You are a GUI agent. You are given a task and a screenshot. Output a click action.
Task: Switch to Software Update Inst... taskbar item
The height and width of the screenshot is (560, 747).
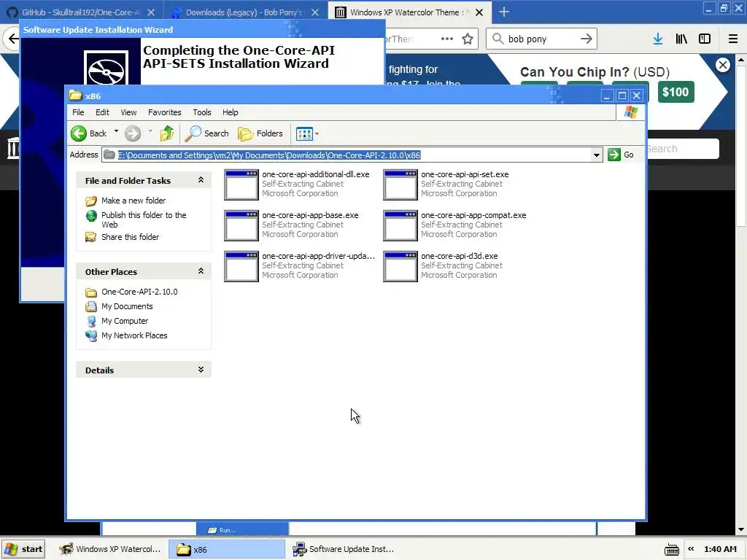(345, 549)
